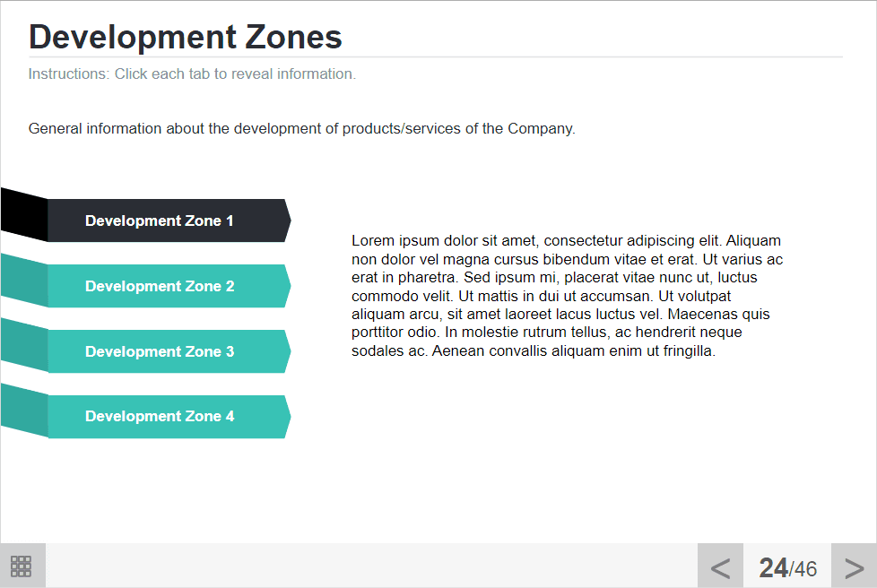Click the General information description line
Image resolution: width=877 pixels, height=588 pixels.
(x=301, y=128)
